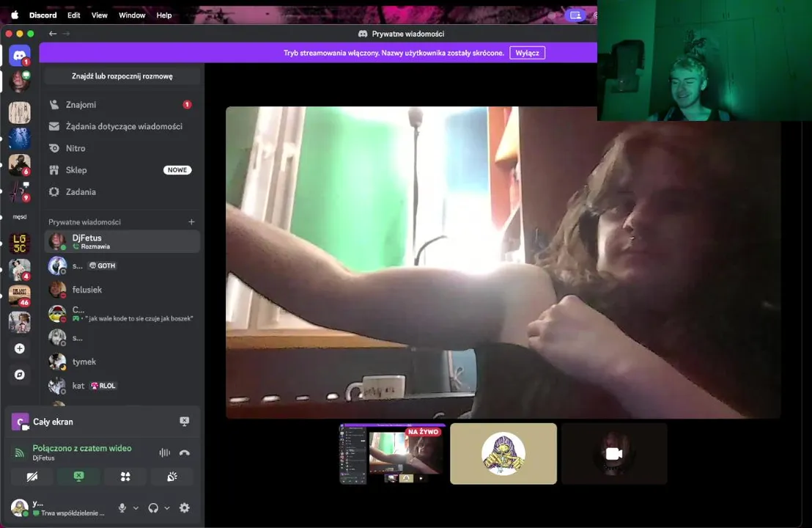Open the Window menu
The image size is (812, 528).
132,15
